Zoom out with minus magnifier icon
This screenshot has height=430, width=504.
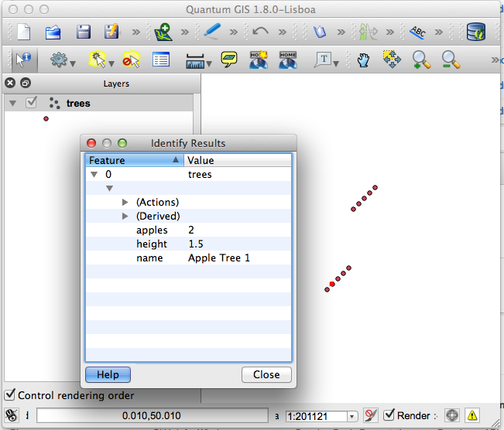(x=451, y=60)
